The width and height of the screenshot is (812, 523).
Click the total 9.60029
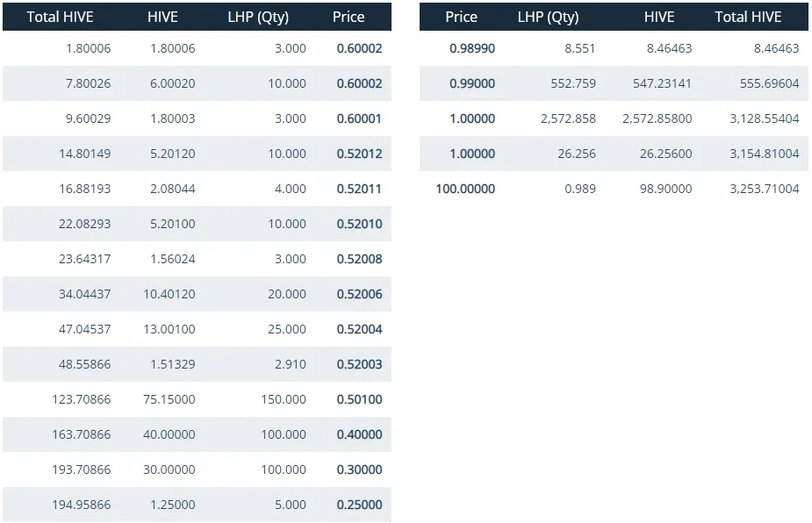click(x=88, y=118)
